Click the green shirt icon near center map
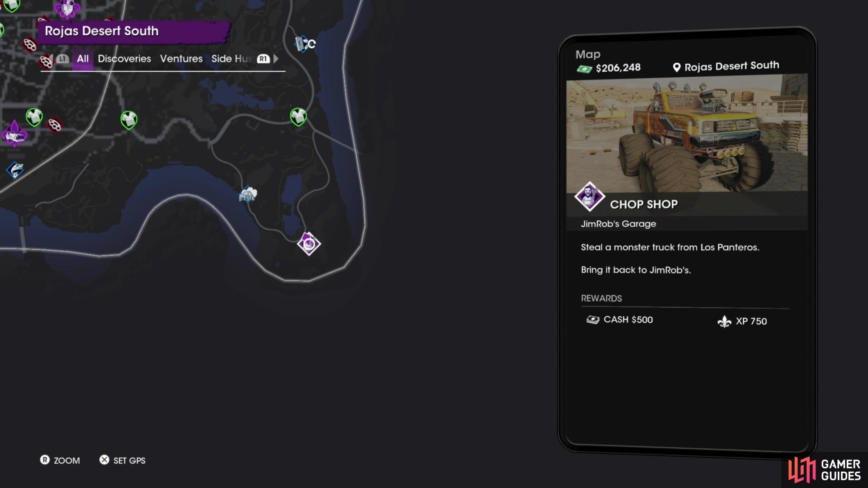 (129, 120)
